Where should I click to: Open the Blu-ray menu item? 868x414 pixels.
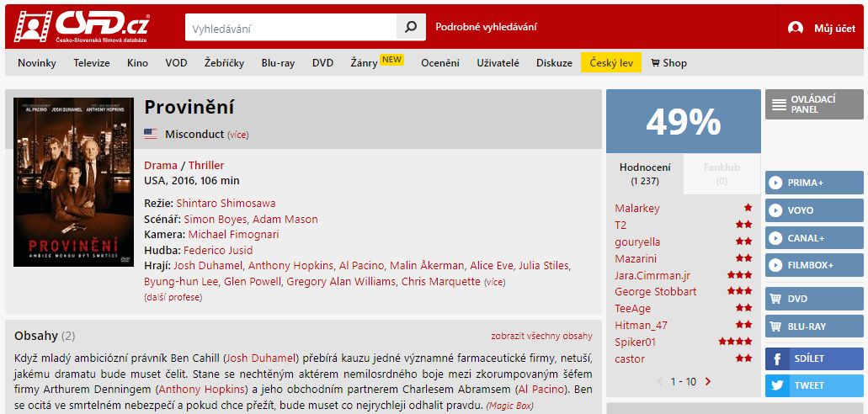pos(278,63)
